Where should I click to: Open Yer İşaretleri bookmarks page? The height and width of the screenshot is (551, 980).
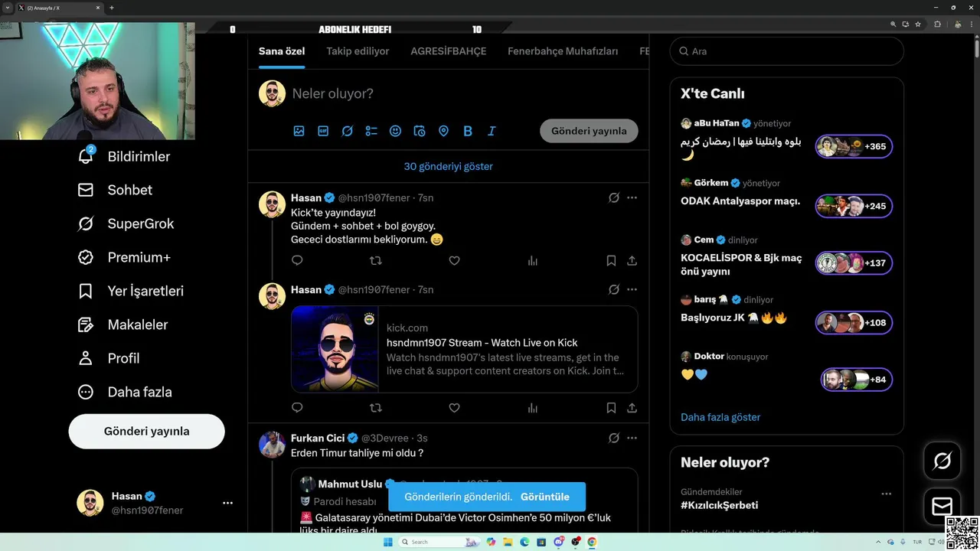[130, 291]
